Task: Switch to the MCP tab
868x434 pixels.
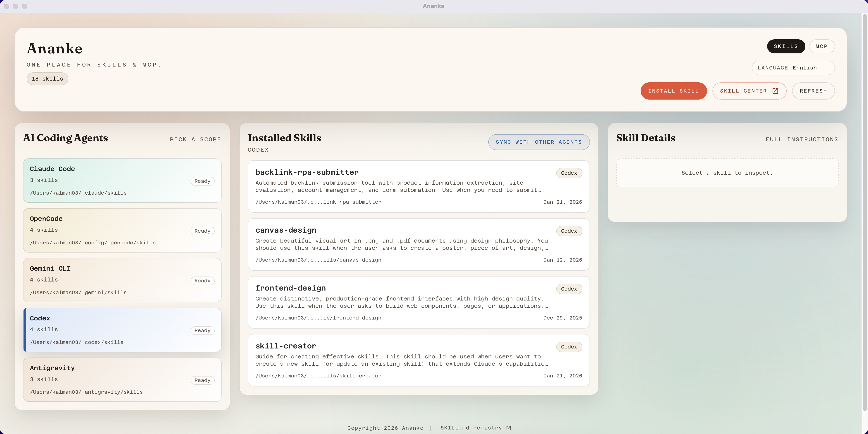Action: coord(821,47)
